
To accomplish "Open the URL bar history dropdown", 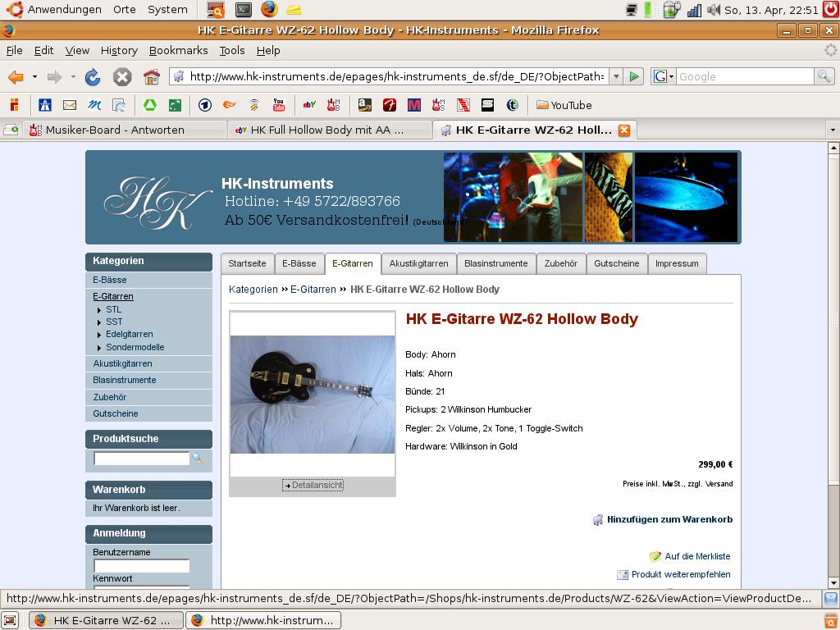I will coord(616,76).
